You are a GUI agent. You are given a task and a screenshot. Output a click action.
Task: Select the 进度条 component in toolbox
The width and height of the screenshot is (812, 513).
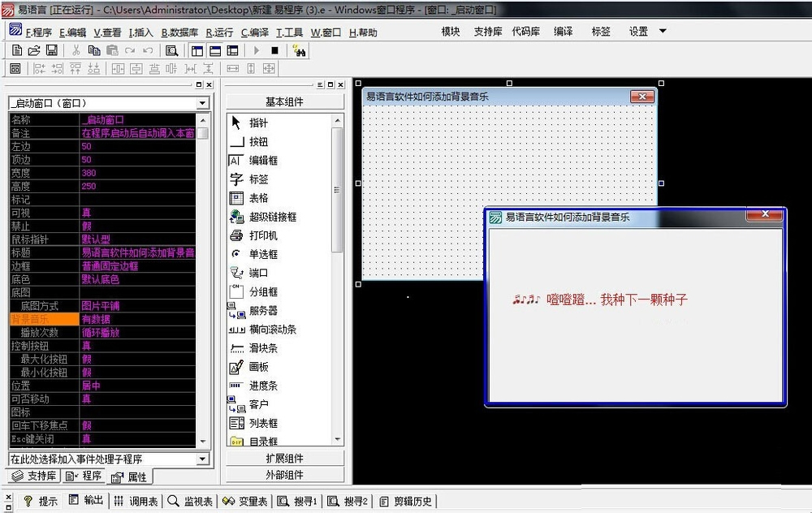click(x=263, y=386)
